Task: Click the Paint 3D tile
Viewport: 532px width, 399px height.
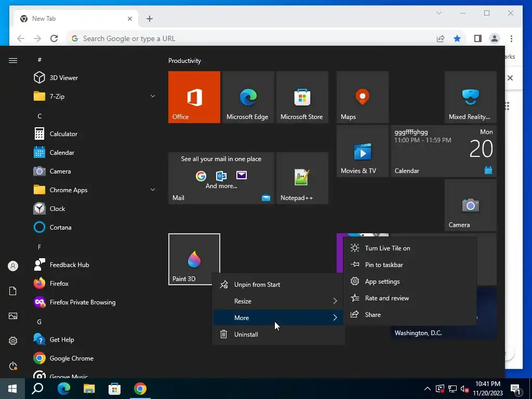Action: pyautogui.click(x=194, y=259)
